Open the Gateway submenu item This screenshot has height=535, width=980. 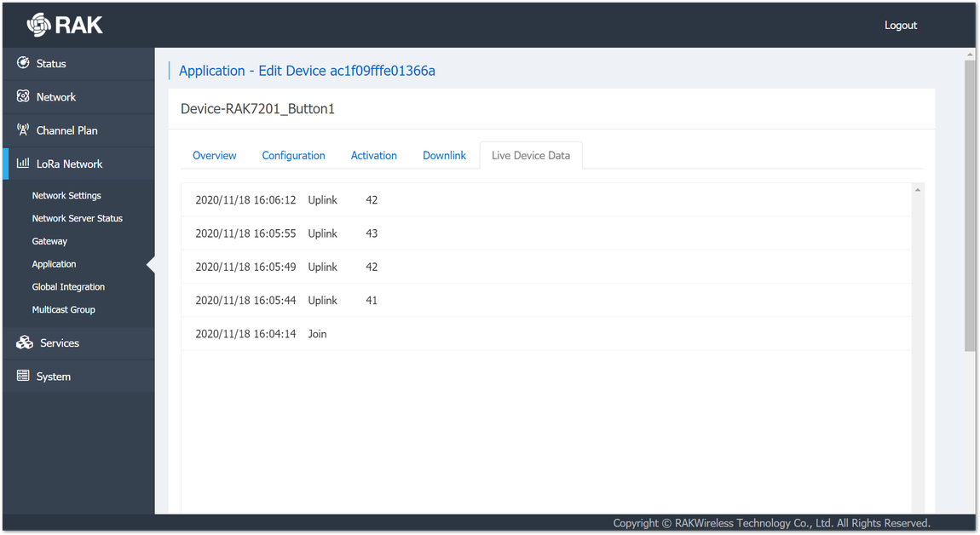pyautogui.click(x=49, y=241)
